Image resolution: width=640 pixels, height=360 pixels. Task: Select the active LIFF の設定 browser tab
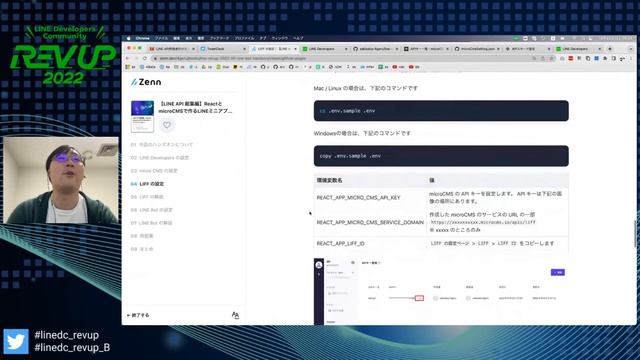[274, 49]
